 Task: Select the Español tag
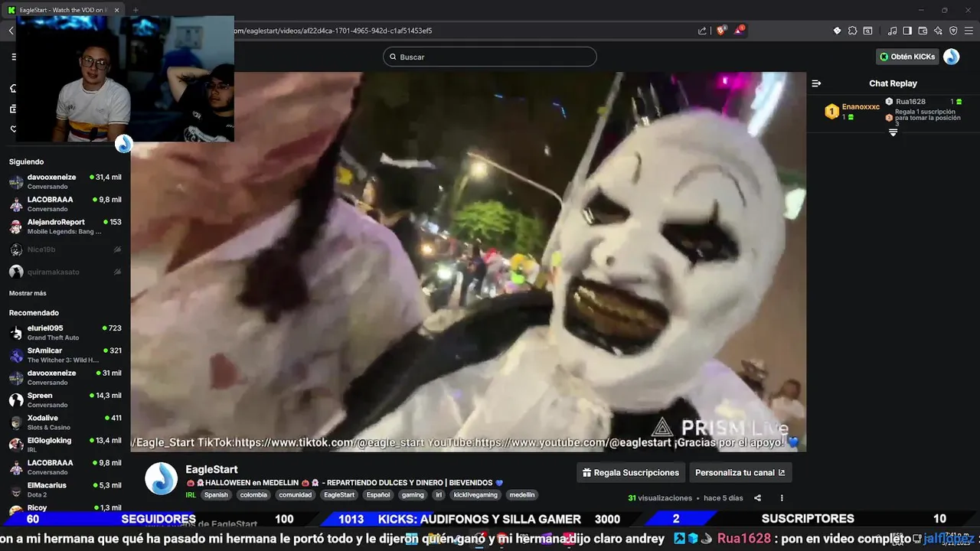point(378,495)
